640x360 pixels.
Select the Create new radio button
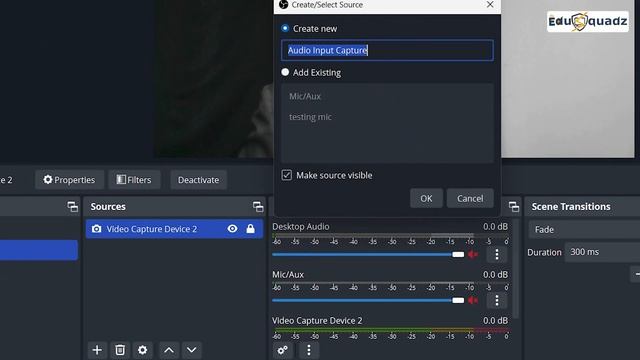coord(285,28)
